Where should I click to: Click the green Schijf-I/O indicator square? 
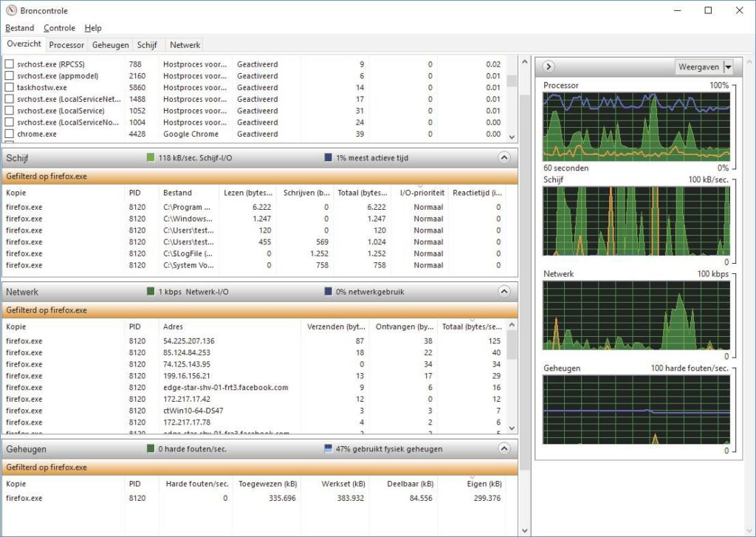pos(151,157)
